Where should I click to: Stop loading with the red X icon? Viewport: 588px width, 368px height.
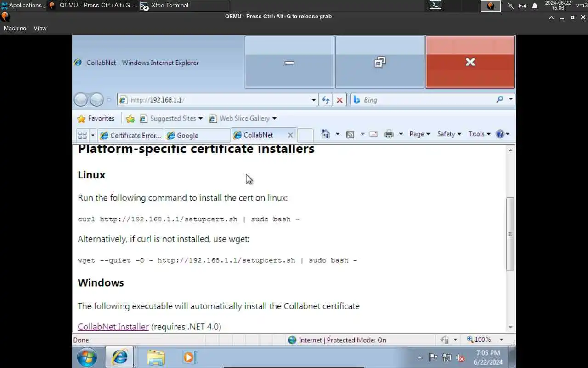(x=339, y=100)
